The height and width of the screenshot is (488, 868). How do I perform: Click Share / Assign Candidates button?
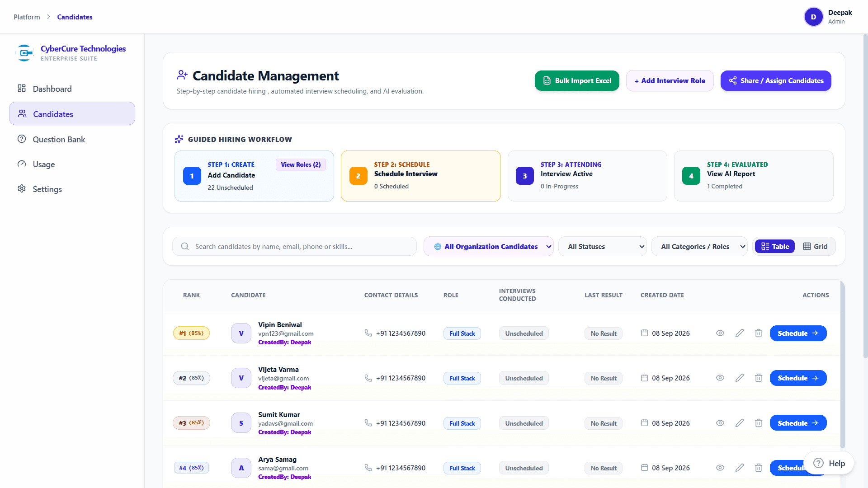pos(776,80)
